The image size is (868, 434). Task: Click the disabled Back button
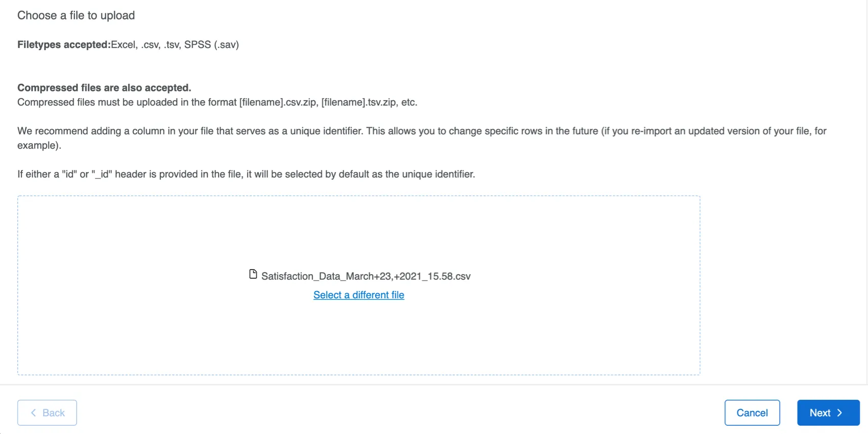(x=47, y=412)
